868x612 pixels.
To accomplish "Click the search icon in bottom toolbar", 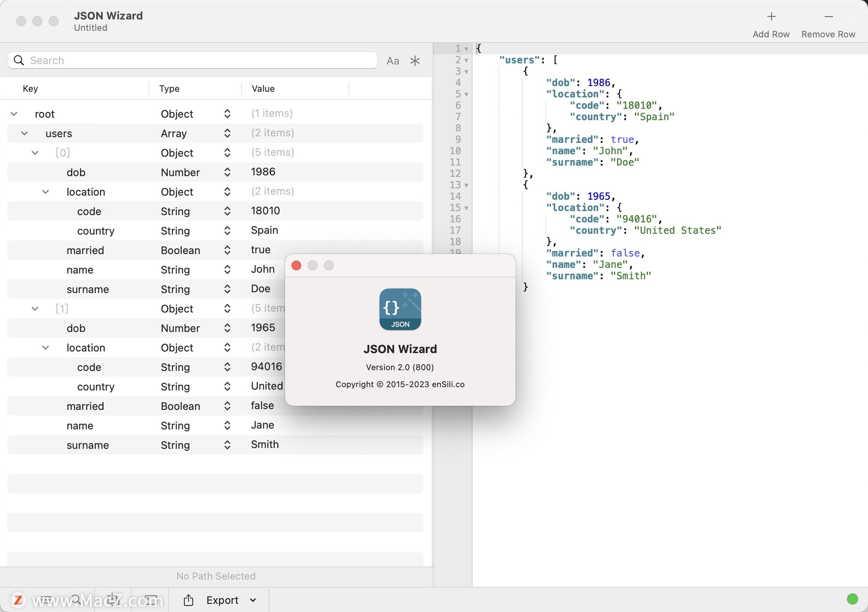I will pyautogui.click(x=76, y=600).
